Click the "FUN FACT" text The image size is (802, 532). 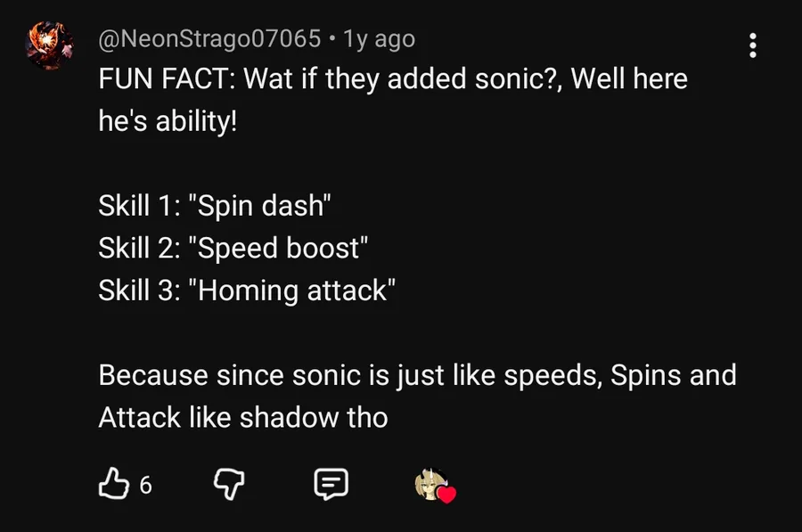point(166,78)
